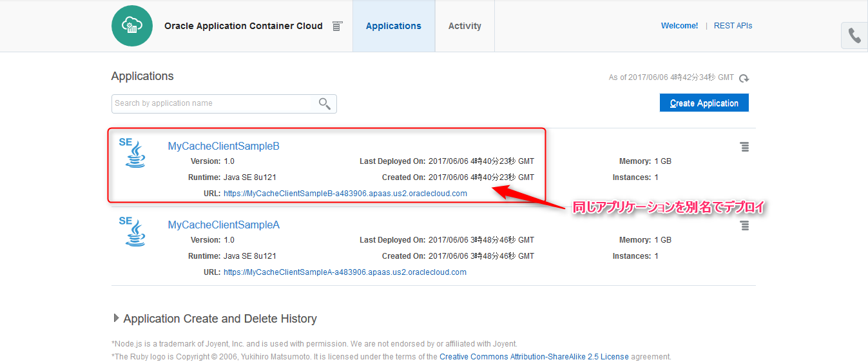Click the Version 1.0 value of MyCacheClientSampleB
868x362 pixels.
click(229, 161)
